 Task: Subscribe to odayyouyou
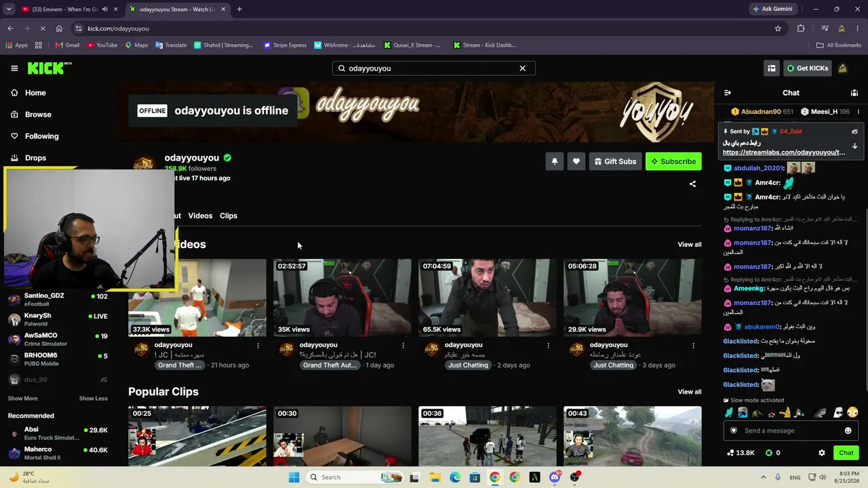[x=673, y=161]
